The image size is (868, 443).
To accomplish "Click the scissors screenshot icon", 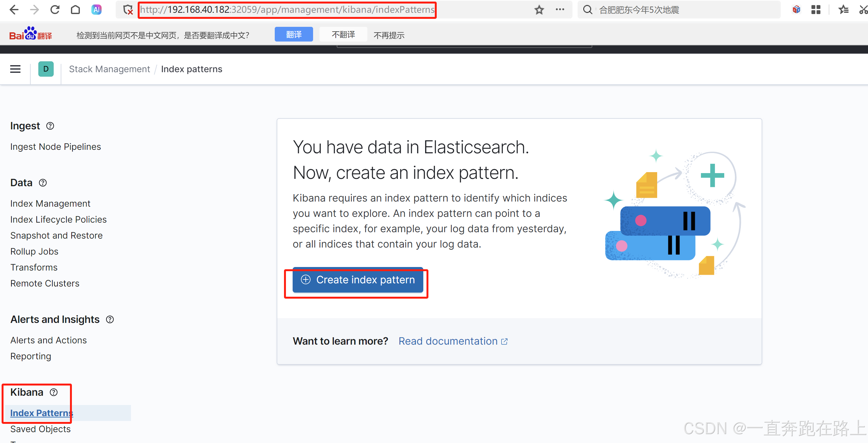I will click(x=863, y=10).
